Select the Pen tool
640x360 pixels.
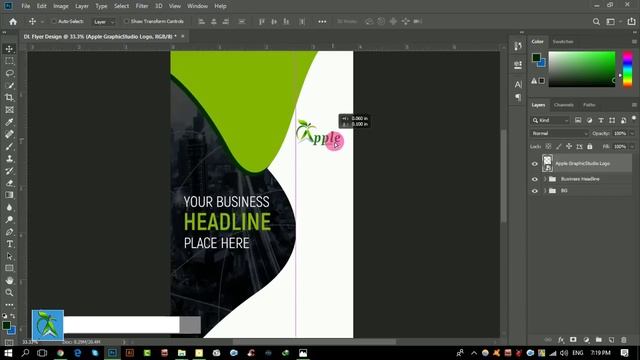[9, 232]
